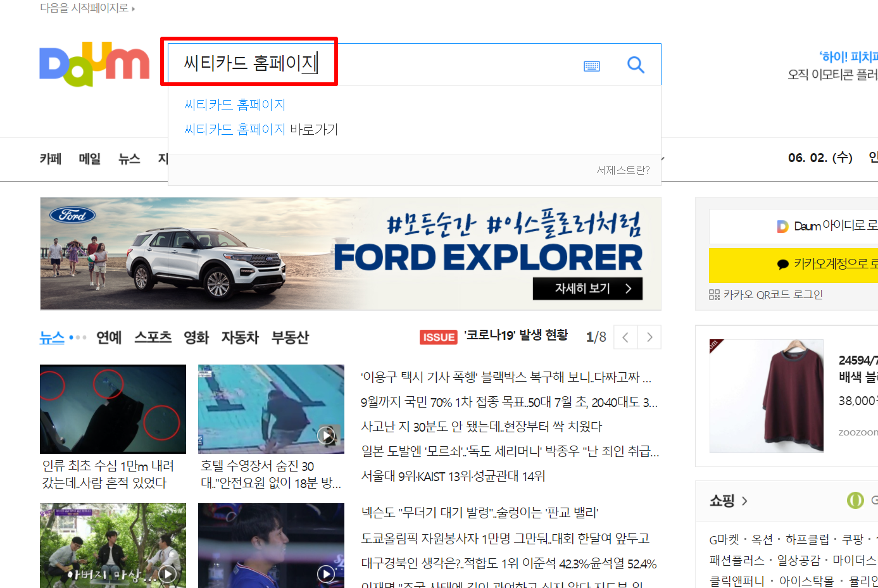878x588 pixels.
Task: Open the Ford Explorer banner image
Action: pyautogui.click(x=351, y=254)
